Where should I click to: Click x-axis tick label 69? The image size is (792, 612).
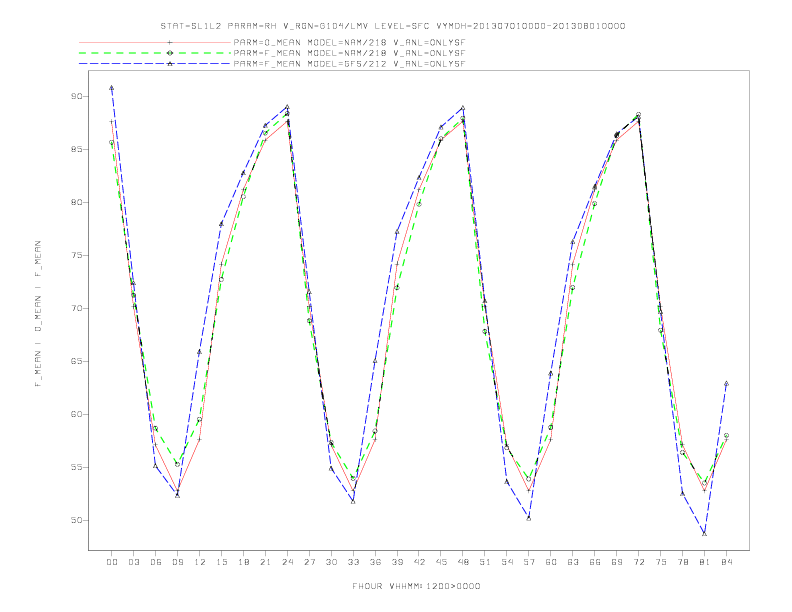click(x=617, y=562)
